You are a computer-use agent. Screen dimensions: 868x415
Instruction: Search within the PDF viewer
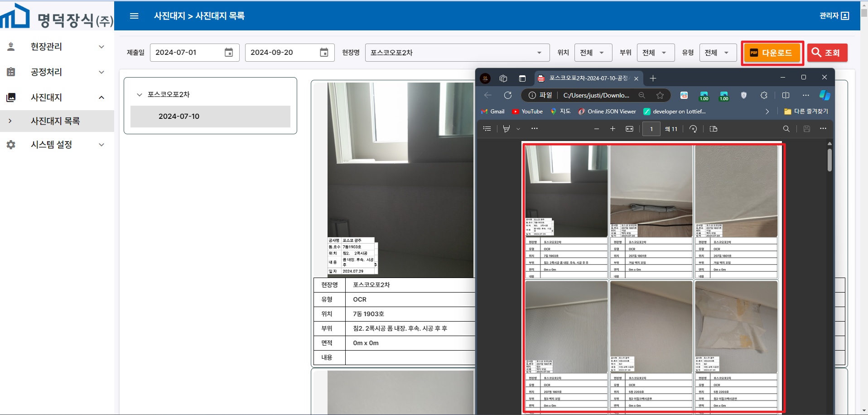click(786, 129)
